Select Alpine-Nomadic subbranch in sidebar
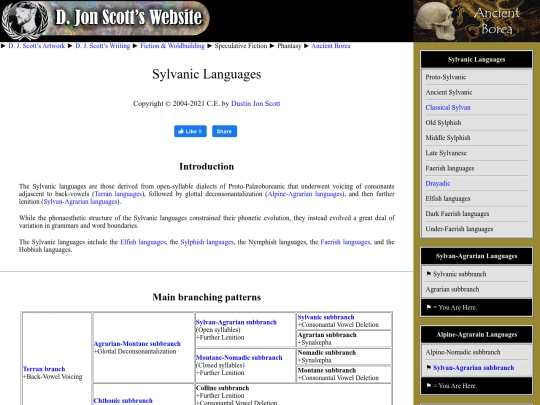The image size is (540, 405). pyautogui.click(x=463, y=352)
